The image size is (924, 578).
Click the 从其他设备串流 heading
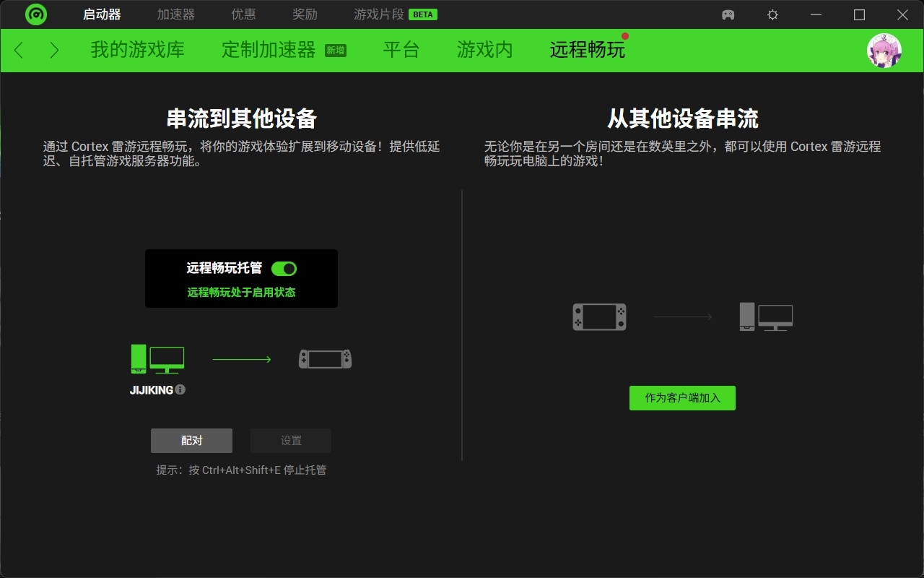683,118
